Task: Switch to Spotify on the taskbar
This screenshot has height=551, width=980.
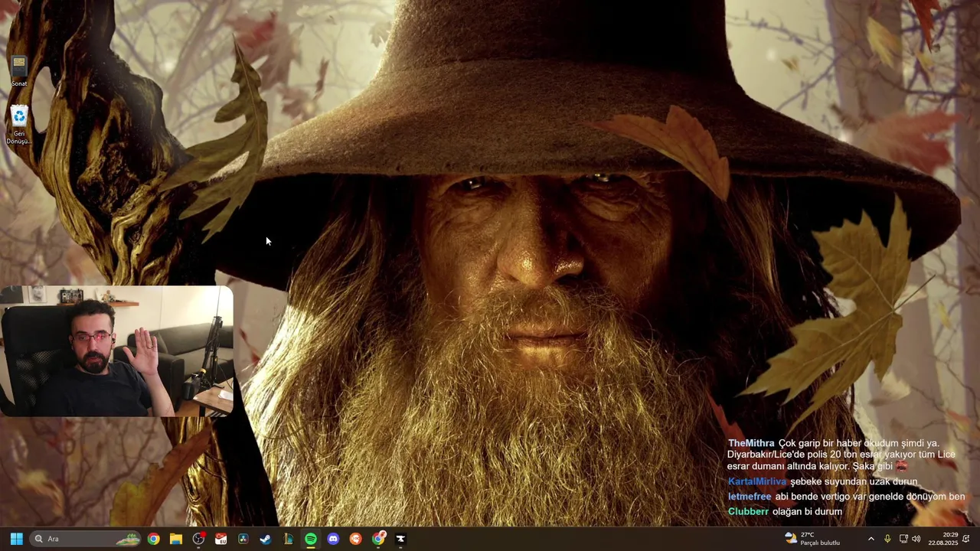Action: (x=311, y=539)
